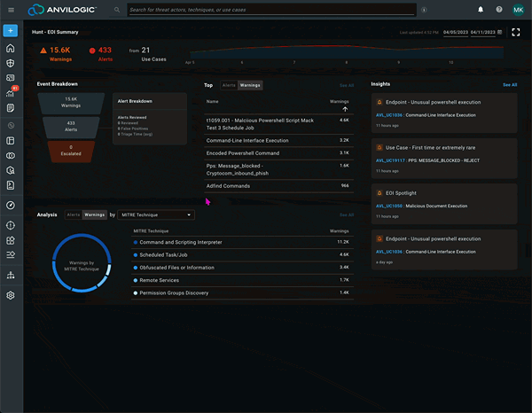Click the 0 Escalated funnel segment
The height and width of the screenshot is (413, 532).
click(x=71, y=151)
